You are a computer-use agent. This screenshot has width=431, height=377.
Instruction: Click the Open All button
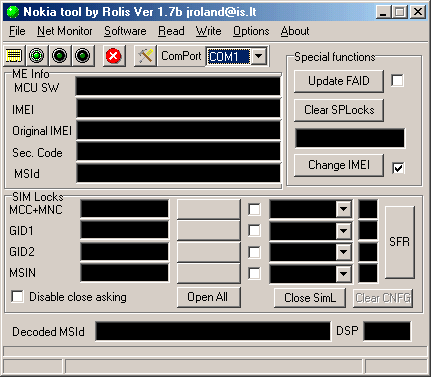coord(208,297)
